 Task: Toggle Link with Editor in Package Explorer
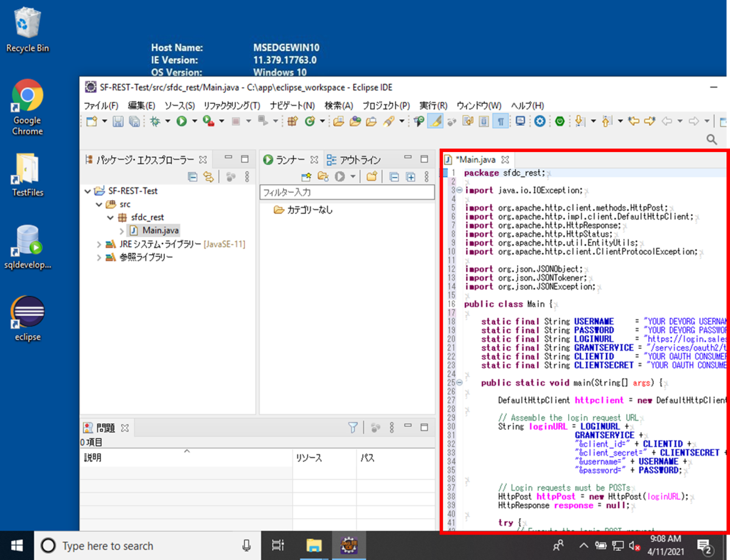(209, 177)
